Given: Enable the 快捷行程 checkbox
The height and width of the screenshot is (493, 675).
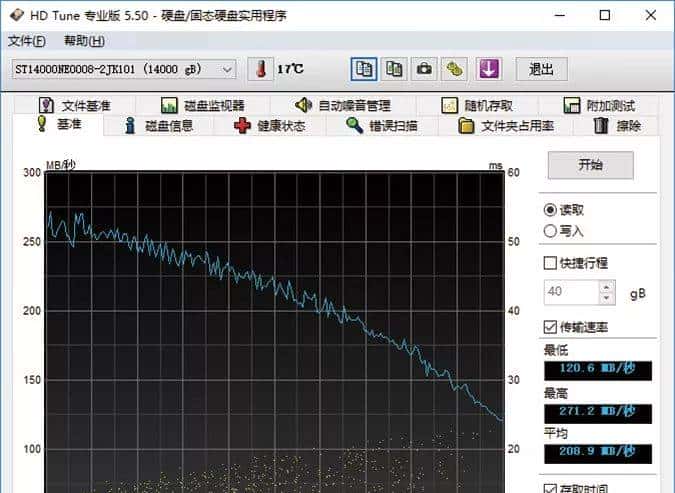Looking at the screenshot, I should tap(550, 263).
